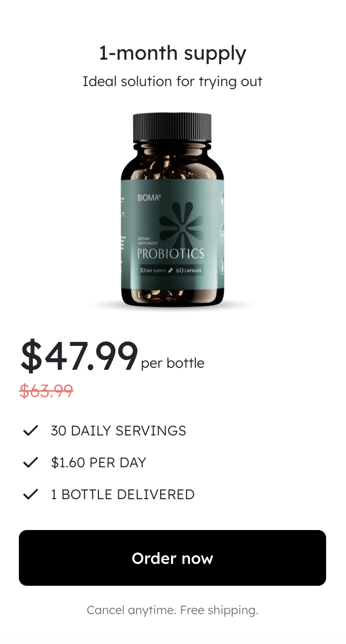Click the BIOMA brand name on the bottle
The image size is (346, 644).
[x=149, y=198]
